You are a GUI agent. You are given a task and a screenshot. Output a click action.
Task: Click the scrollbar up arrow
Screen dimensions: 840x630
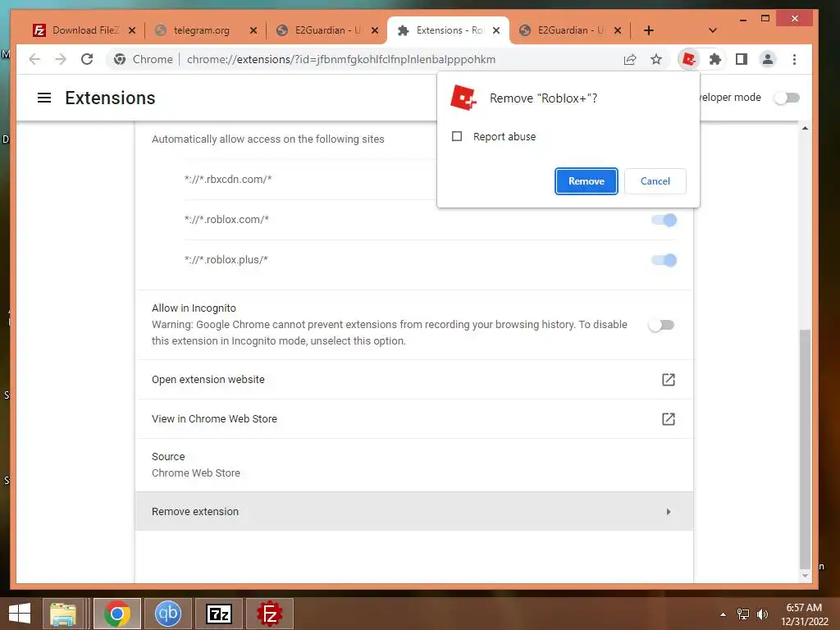(805, 128)
